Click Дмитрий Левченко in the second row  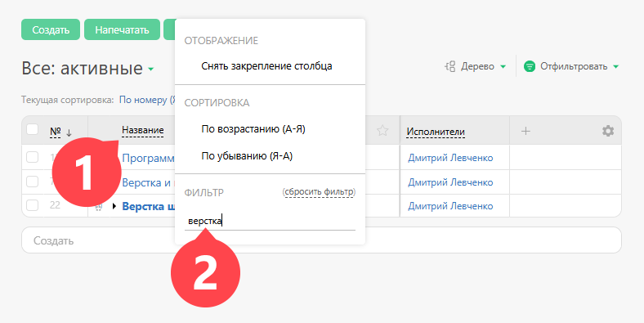450,182
